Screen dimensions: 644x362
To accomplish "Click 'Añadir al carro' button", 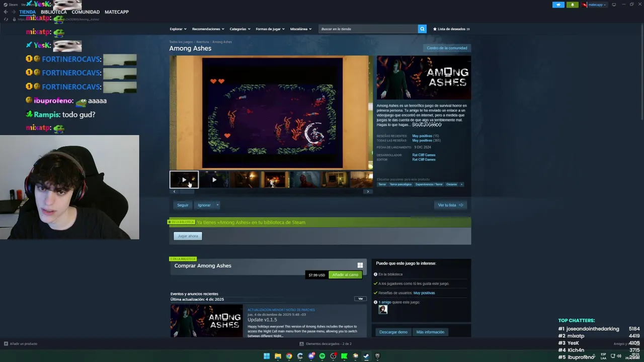I will (345, 275).
